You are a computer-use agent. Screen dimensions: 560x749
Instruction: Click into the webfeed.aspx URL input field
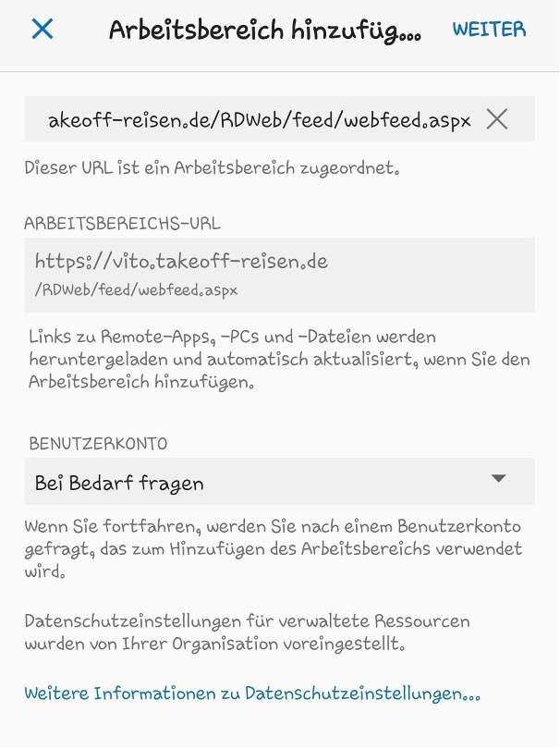pyautogui.click(x=279, y=119)
